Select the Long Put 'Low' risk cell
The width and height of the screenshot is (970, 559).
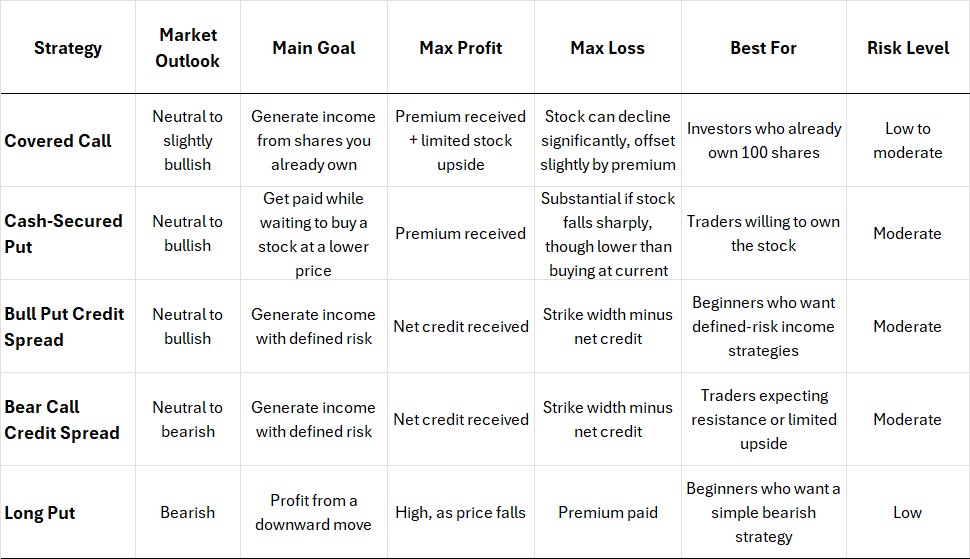click(x=908, y=513)
